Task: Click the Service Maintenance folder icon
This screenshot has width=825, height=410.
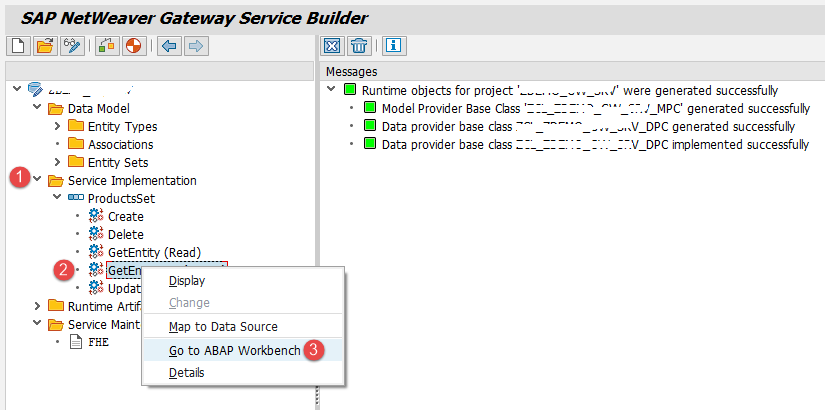Action: click(56, 324)
